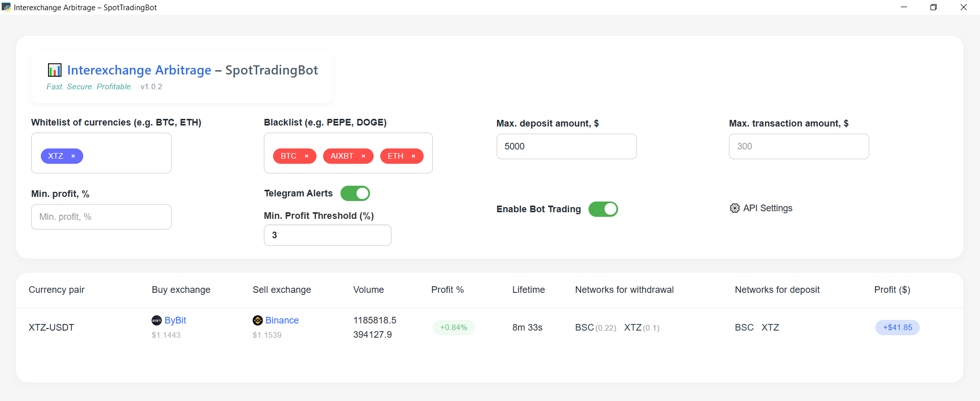The height and width of the screenshot is (401, 980).
Task: Remove XTZ tag from whitelist
Action: [x=73, y=156]
